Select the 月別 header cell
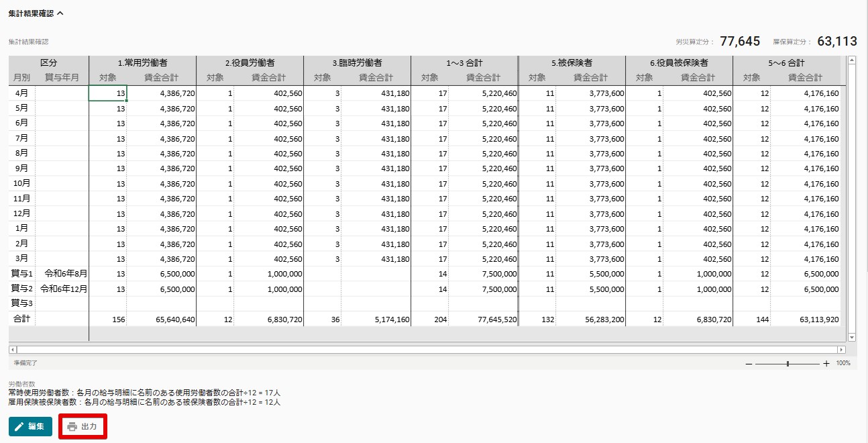Image resolution: width=868 pixels, height=443 pixels. pos(21,78)
